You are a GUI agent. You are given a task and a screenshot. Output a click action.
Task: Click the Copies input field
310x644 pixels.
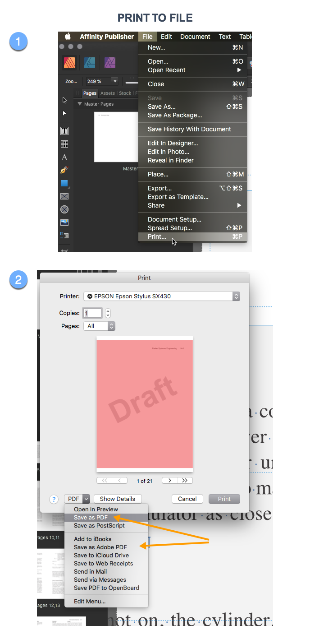(x=92, y=313)
